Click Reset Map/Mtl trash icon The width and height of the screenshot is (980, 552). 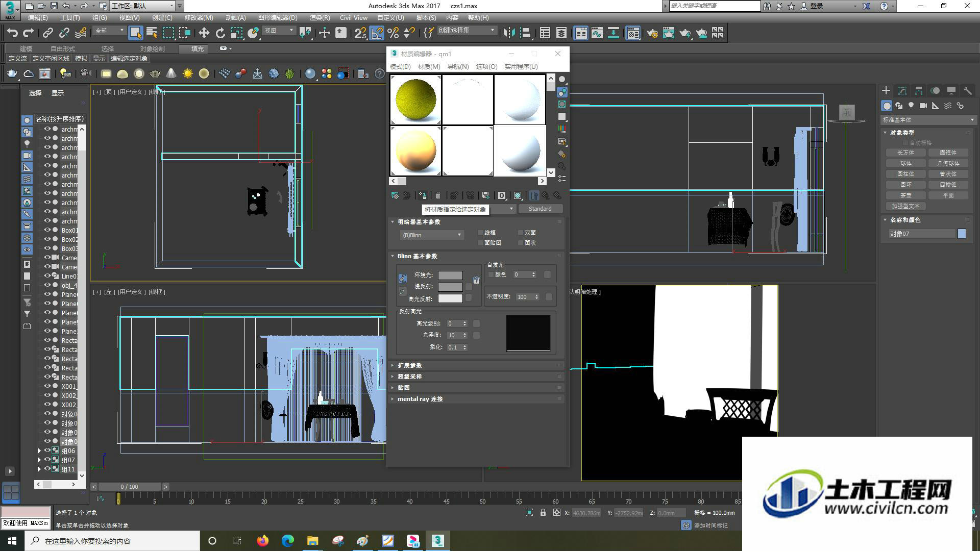tap(438, 195)
